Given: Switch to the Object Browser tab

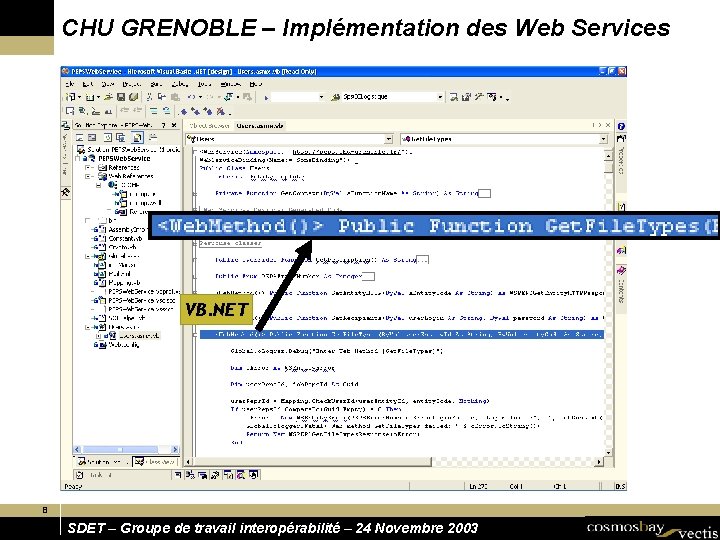Looking at the screenshot, I should pos(209,126).
